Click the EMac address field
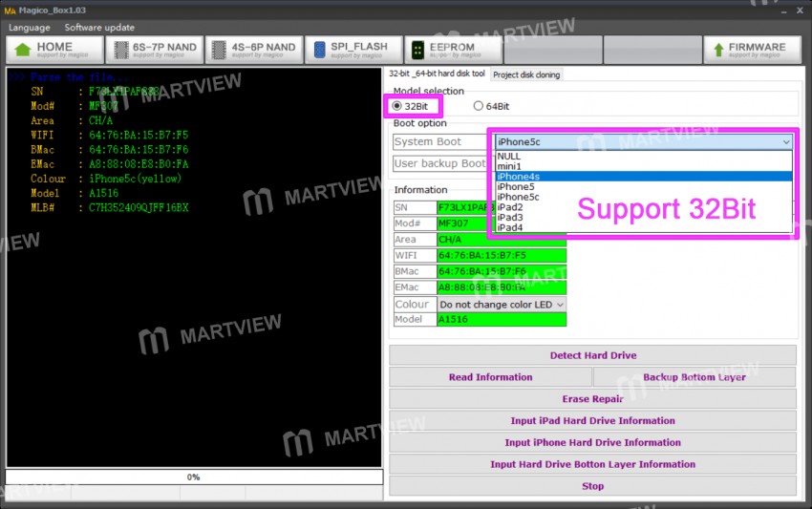812x509 pixels. (502, 287)
